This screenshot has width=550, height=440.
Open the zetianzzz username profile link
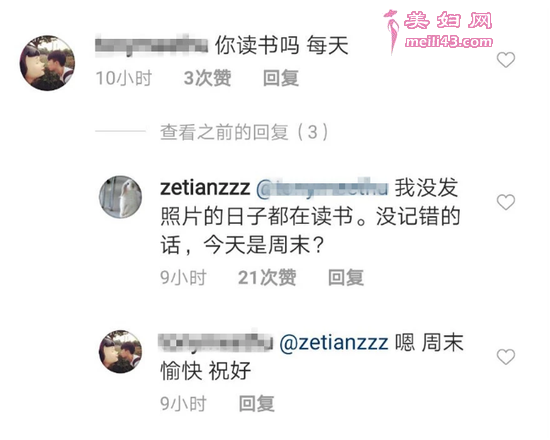[205, 188]
